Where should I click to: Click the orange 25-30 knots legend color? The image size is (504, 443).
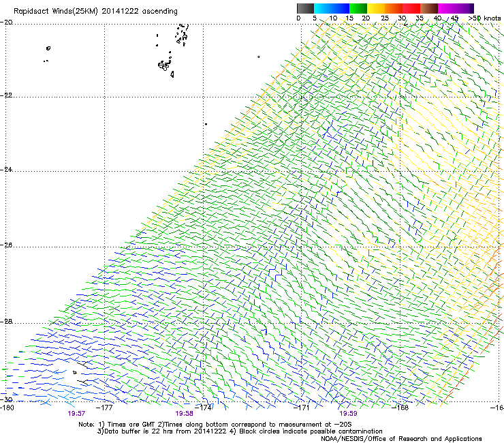point(394,8)
